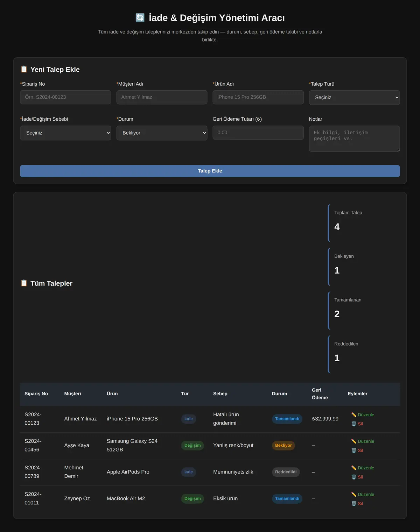This screenshot has height=532, width=420.
Task: Click the Bekliyor status badge for Ayşe Kaya
Action: pos(283,445)
